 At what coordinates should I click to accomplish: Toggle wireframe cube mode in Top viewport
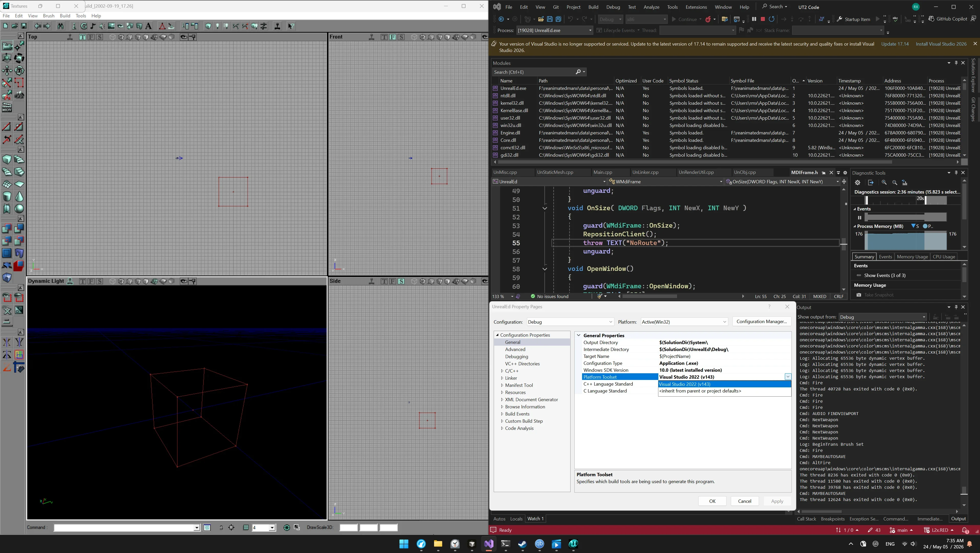112,37
